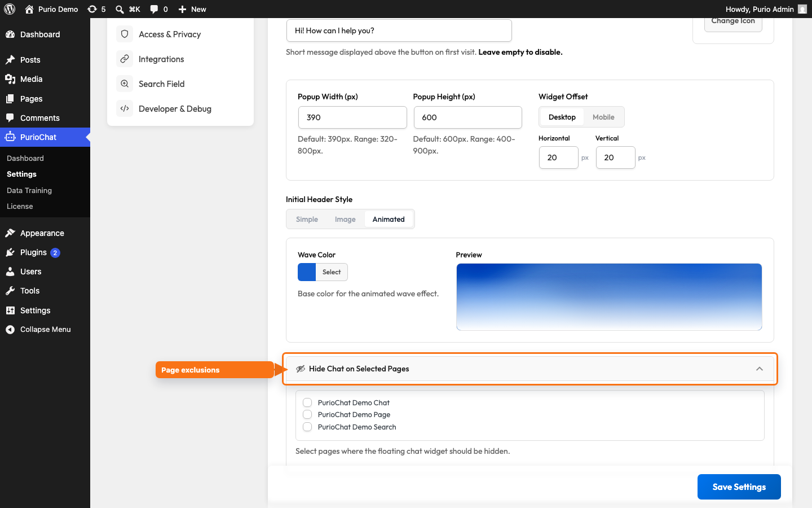This screenshot has width=812, height=508.
Task: Click the Appearance brush icon
Action: point(10,233)
